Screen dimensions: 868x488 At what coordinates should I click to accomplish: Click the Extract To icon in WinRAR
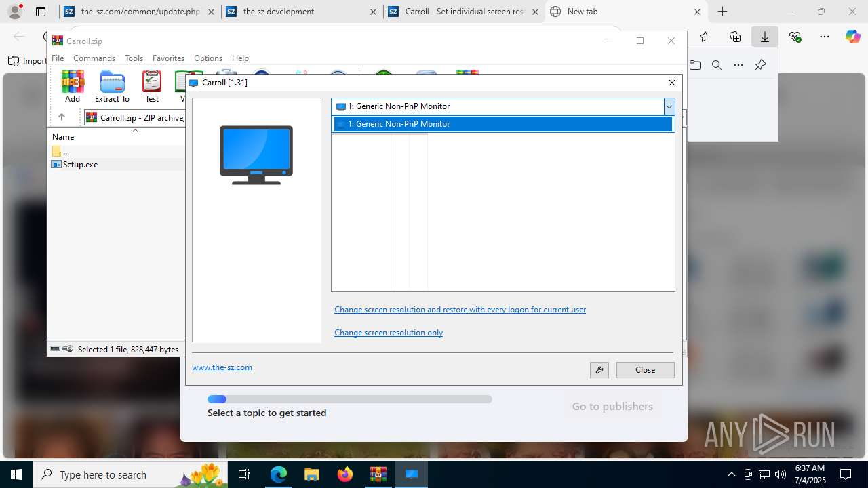click(x=112, y=86)
